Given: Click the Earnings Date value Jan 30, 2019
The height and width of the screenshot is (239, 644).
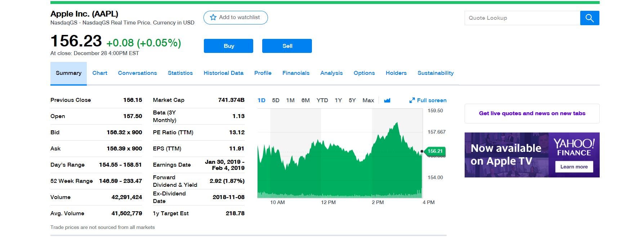Looking at the screenshot, I should (225, 165).
